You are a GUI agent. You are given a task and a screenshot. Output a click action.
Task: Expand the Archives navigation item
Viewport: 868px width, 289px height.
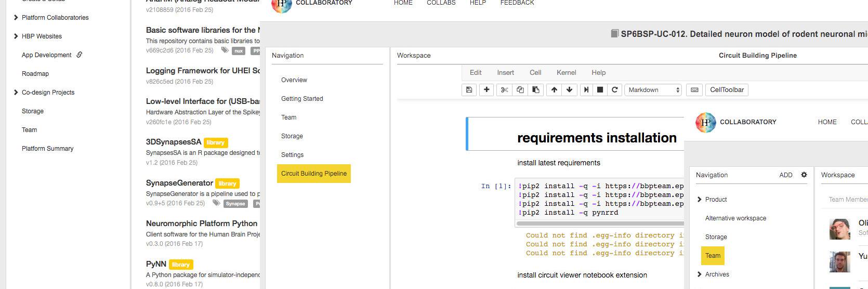click(x=699, y=274)
